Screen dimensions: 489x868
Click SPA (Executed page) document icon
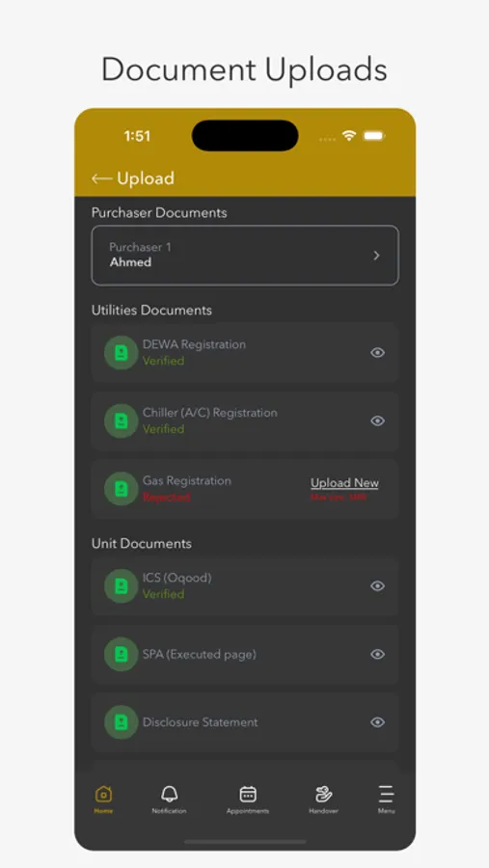click(x=122, y=654)
